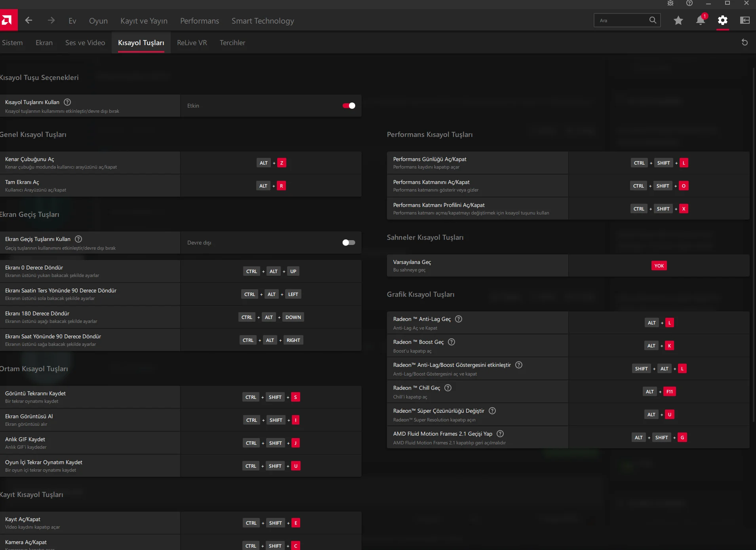This screenshot has height=550, width=756.
Task: Edit the Süper Çözünürlüğü Değiştir hotkey
Action: (x=659, y=415)
